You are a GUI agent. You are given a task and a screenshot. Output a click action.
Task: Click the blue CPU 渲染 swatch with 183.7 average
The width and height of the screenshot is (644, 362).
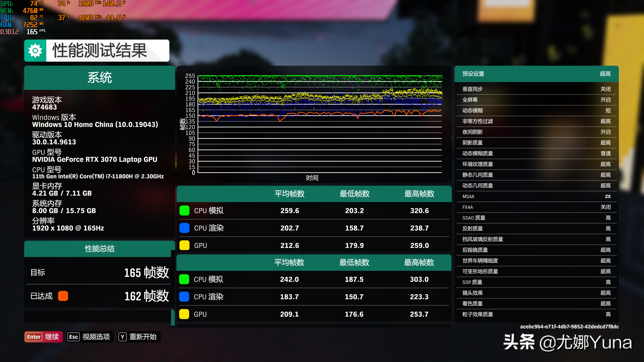point(184,297)
